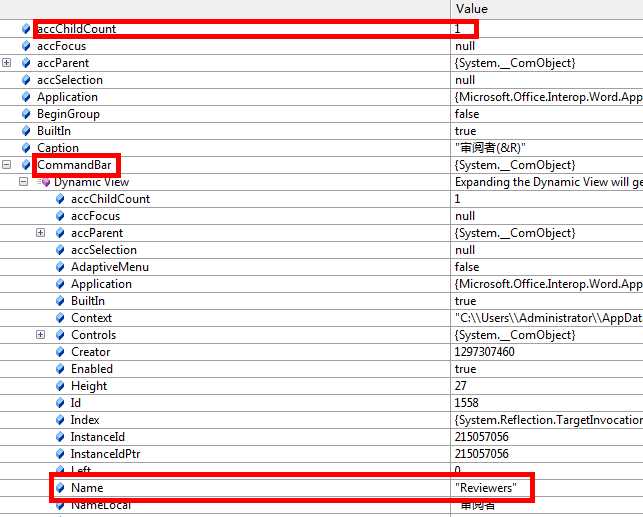Select the Index property name

pos(85,420)
